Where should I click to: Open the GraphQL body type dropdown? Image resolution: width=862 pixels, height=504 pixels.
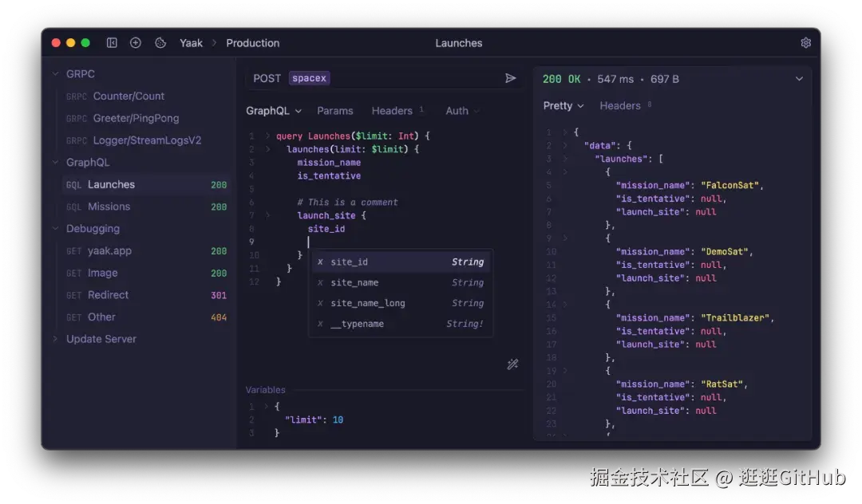click(273, 110)
